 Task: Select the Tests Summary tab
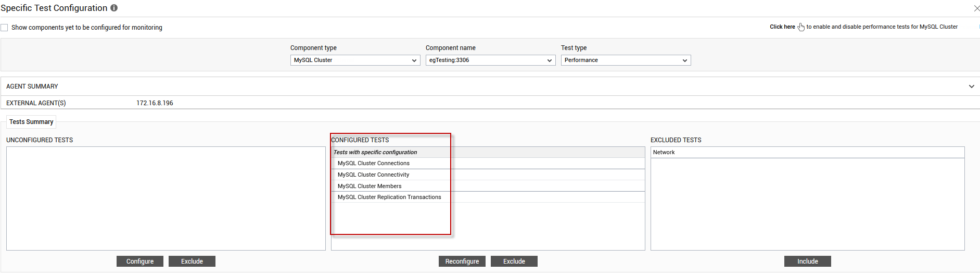pos(31,122)
